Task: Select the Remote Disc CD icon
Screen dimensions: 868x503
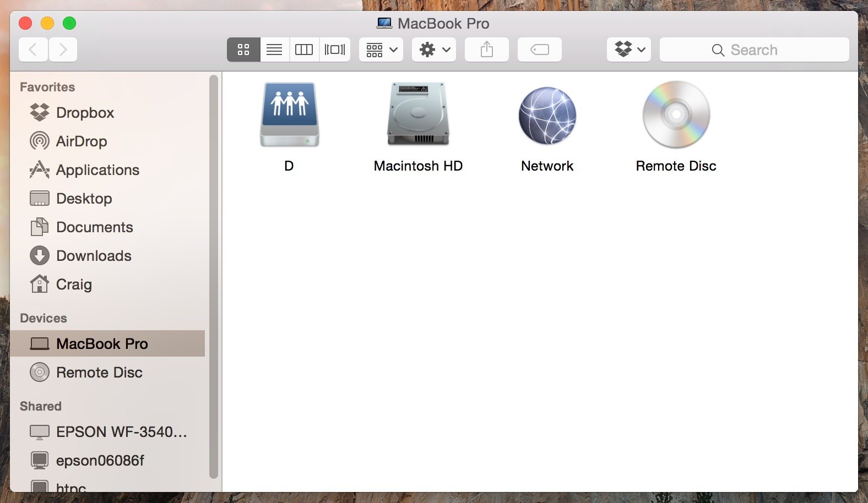Action: [676, 114]
